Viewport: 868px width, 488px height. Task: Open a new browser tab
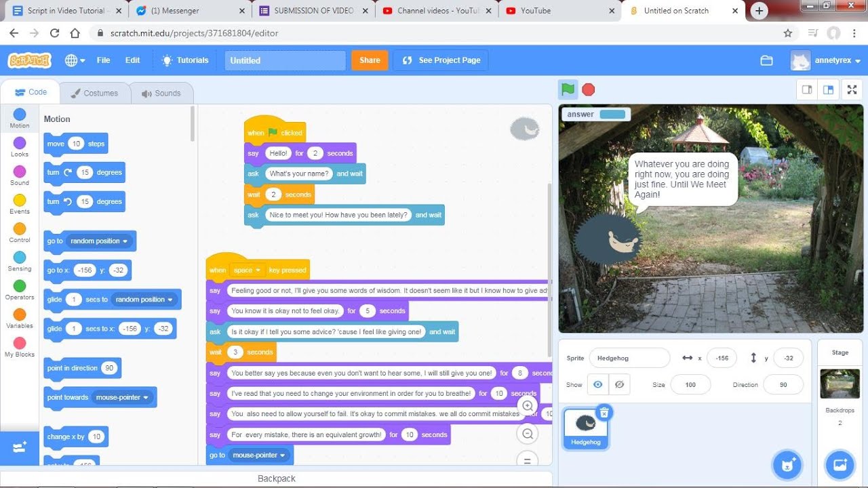tap(759, 11)
